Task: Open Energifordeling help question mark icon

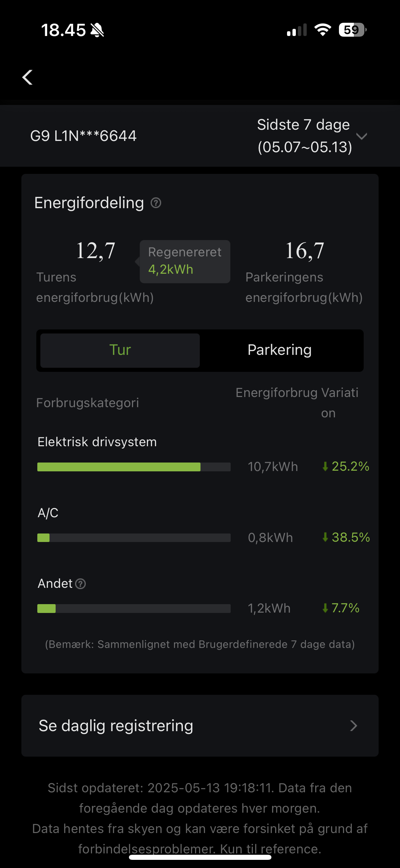Action: coord(156,203)
